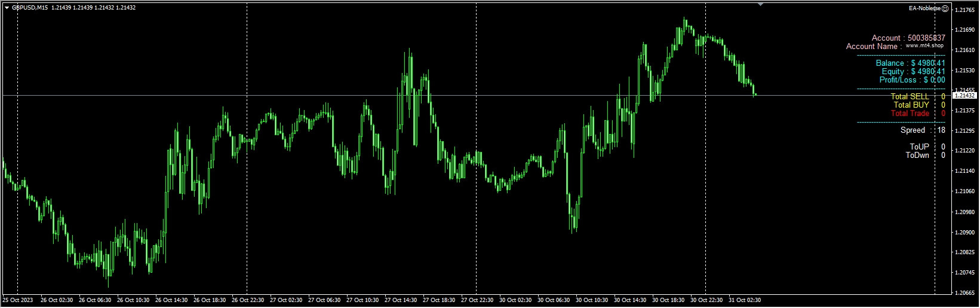The height and width of the screenshot is (308, 980).
Task: Click the www.mt4.shop account name link
Action: 924,45
